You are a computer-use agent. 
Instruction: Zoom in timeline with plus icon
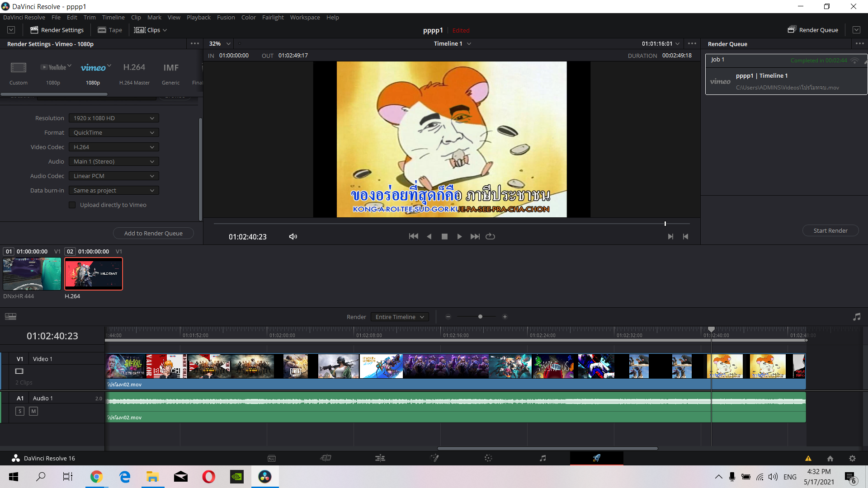[x=505, y=317]
